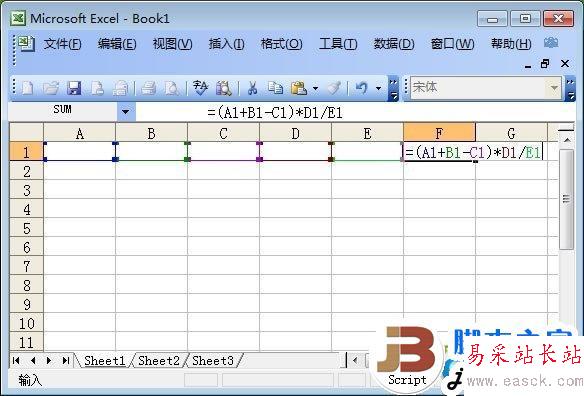Click the Excel logo in title bar
The height and width of the screenshot is (396, 584).
(x=18, y=18)
